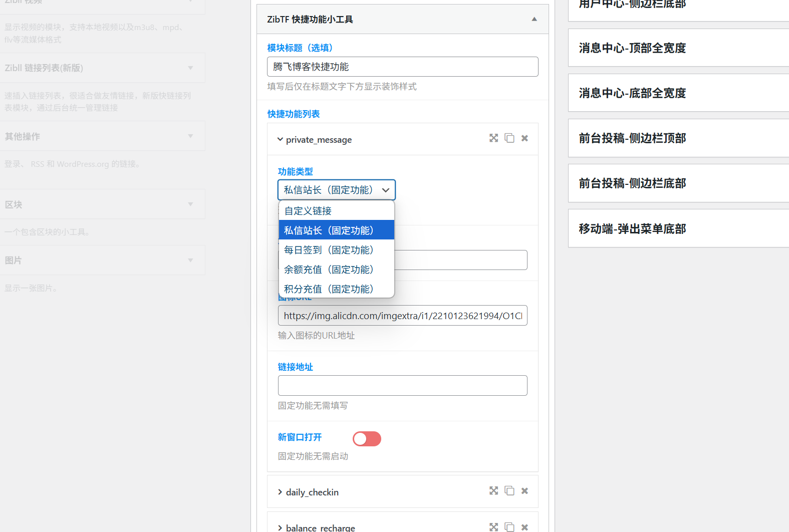Remove the private_message item

(x=524, y=138)
